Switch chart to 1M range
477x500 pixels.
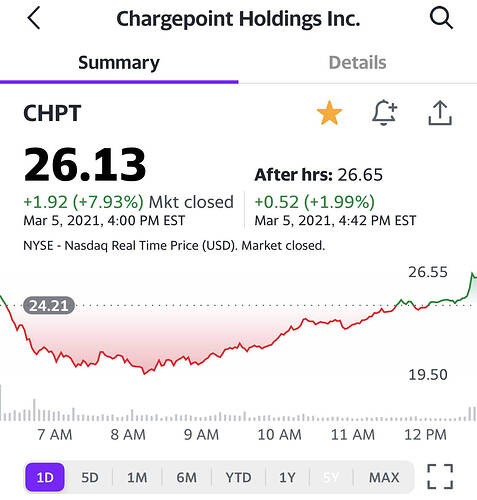pyautogui.click(x=137, y=477)
